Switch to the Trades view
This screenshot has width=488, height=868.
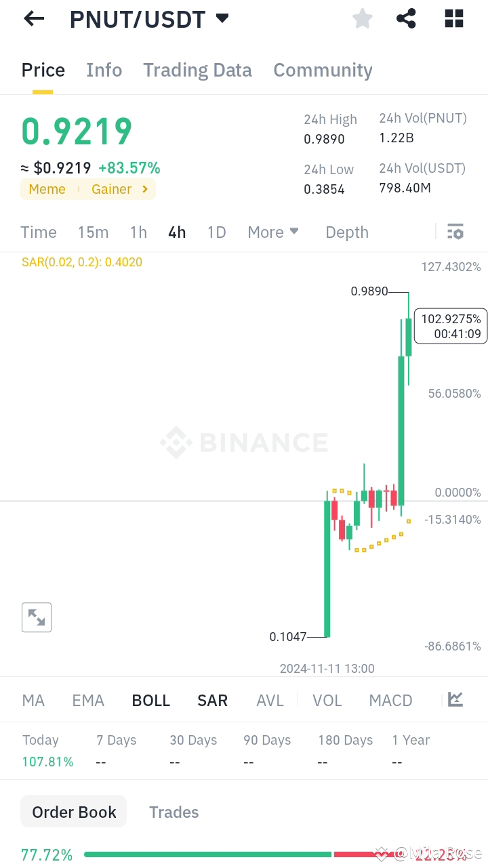[x=174, y=811]
